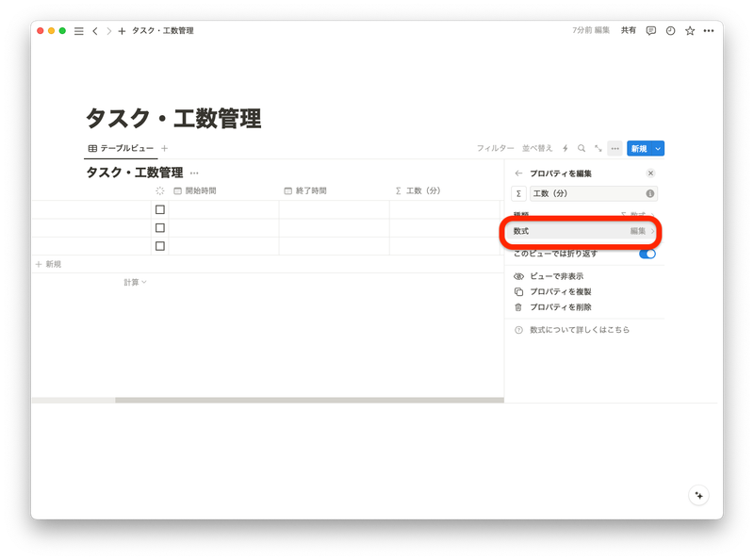
Task: Open the comments panel icon
Action: point(651,30)
